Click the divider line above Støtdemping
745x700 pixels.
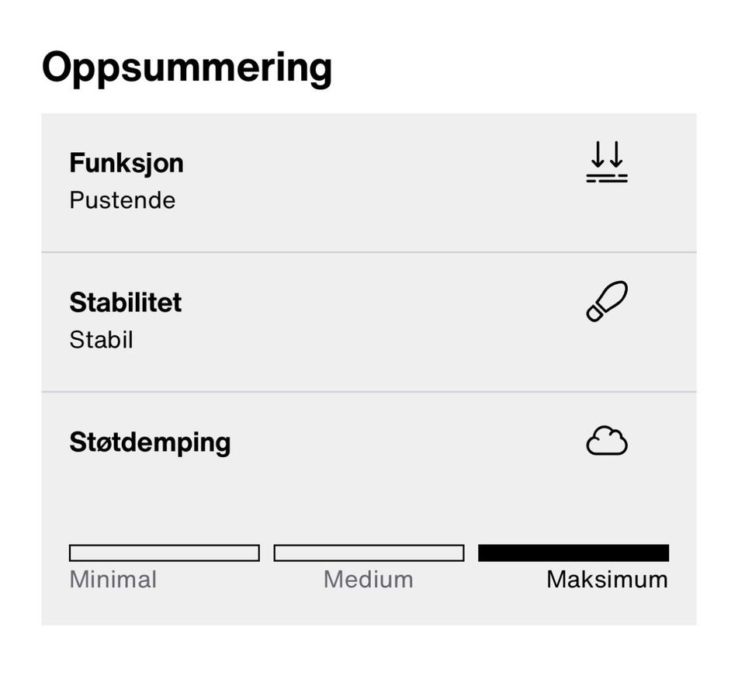(369, 392)
